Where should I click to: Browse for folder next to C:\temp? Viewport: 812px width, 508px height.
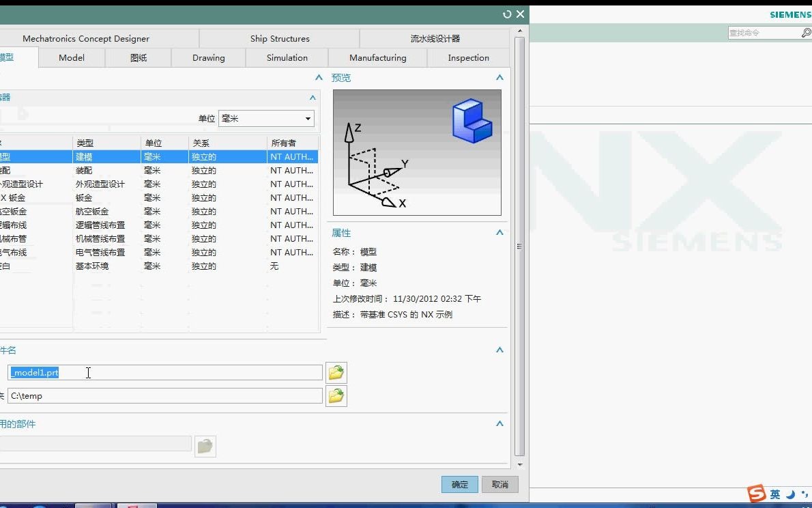click(336, 396)
